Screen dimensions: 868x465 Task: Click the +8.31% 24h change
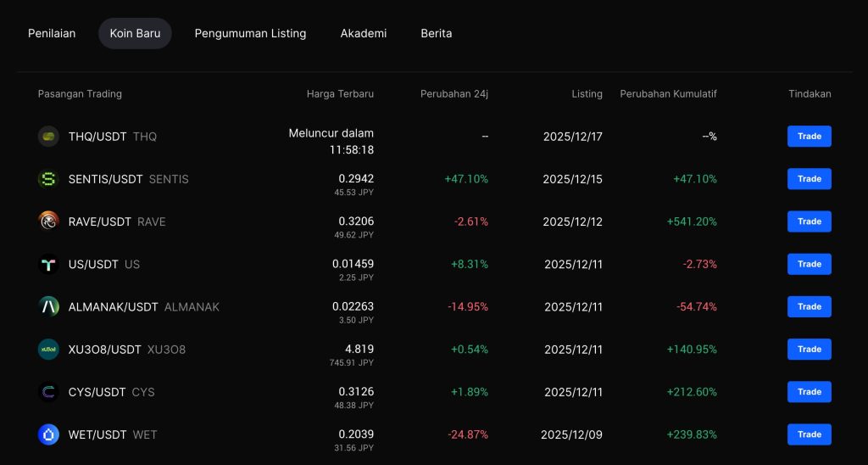click(470, 265)
